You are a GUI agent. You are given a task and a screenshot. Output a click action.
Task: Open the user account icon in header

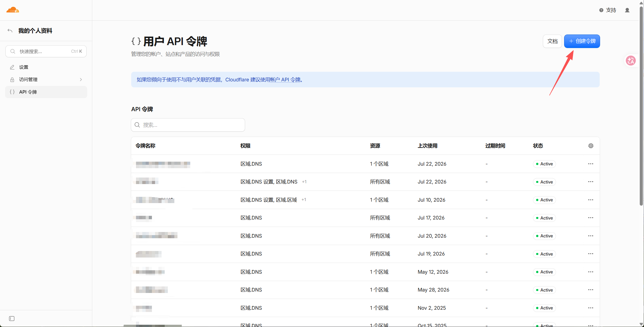point(627,10)
